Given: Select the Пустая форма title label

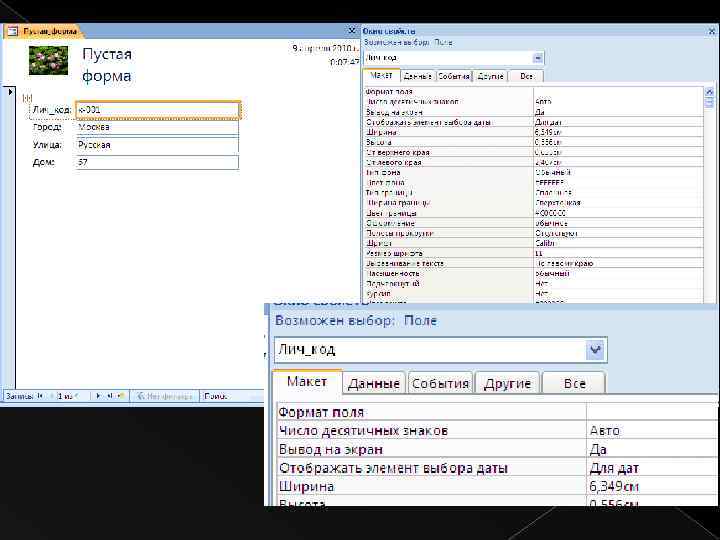Looking at the screenshot, I should (107, 65).
